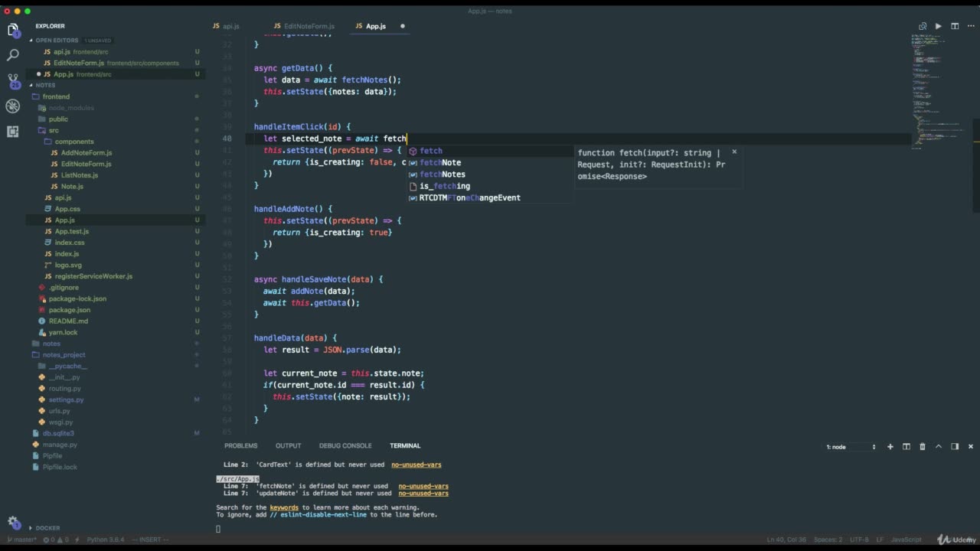Close the suggestion documentation popup
This screenshot has height=551, width=980.
[734, 152]
